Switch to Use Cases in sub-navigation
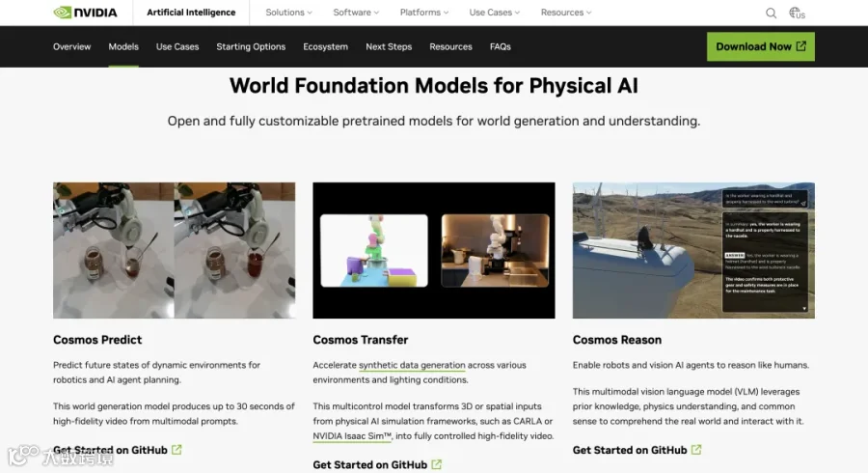Viewport: 868px width, 473px height. [x=177, y=46]
